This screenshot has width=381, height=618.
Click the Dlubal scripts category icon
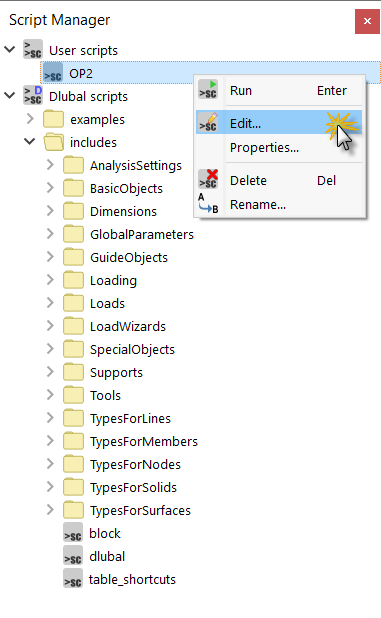pos(33,95)
